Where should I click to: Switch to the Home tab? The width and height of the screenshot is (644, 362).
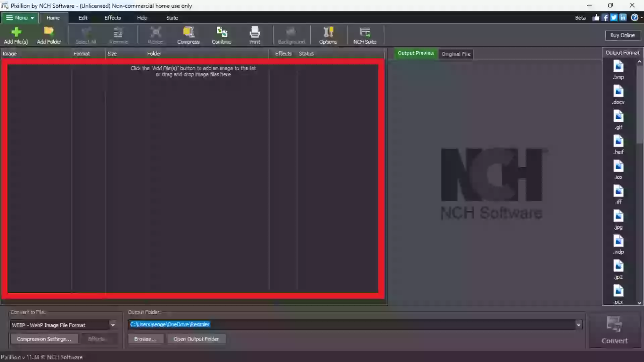(x=53, y=18)
